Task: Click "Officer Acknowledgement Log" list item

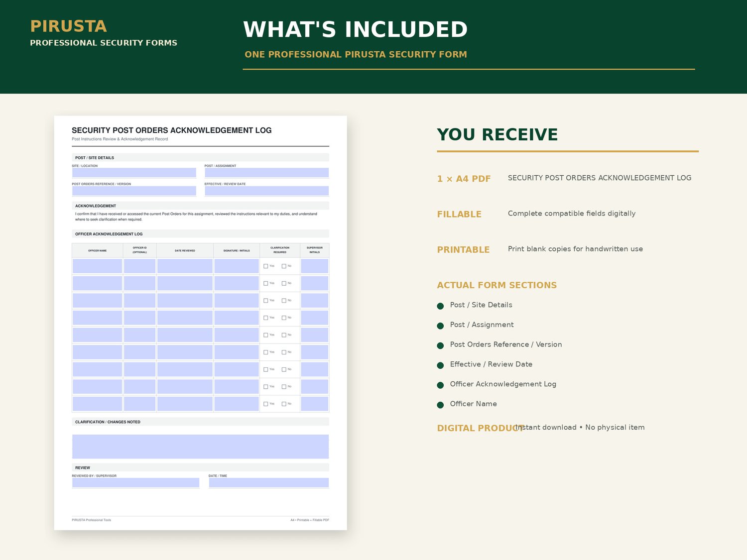Action: 503,384
